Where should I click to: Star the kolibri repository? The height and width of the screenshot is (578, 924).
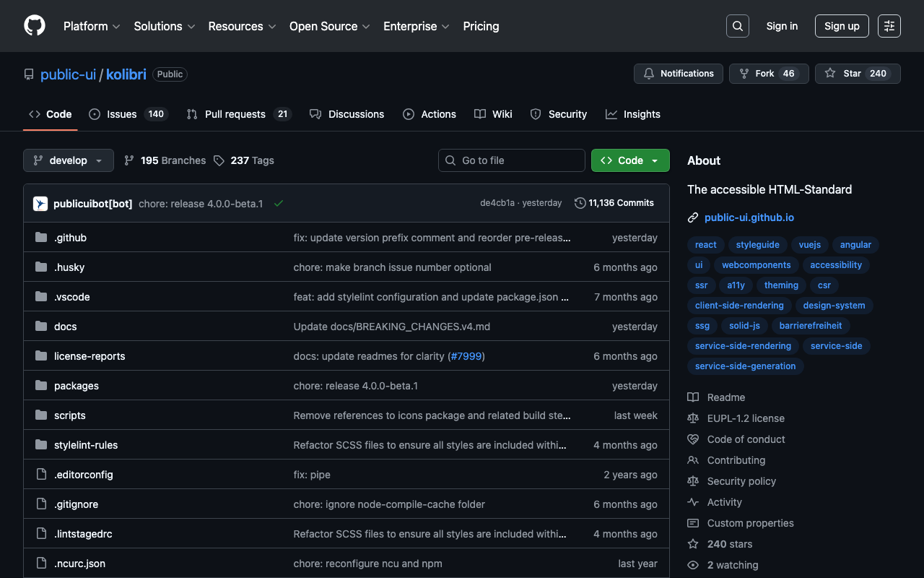pyautogui.click(x=857, y=74)
